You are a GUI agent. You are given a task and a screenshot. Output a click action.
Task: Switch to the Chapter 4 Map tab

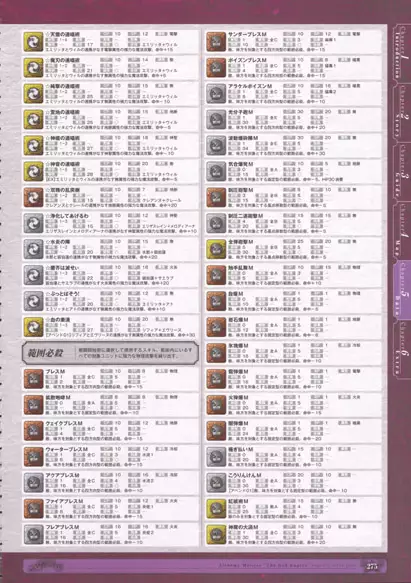402,231
